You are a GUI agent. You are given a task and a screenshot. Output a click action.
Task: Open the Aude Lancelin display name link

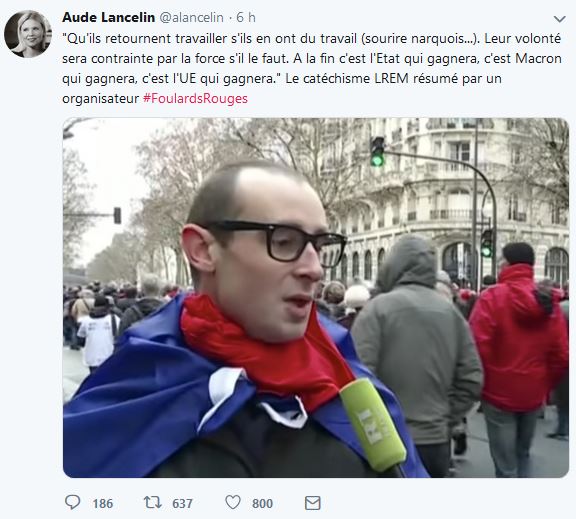pos(108,17)
